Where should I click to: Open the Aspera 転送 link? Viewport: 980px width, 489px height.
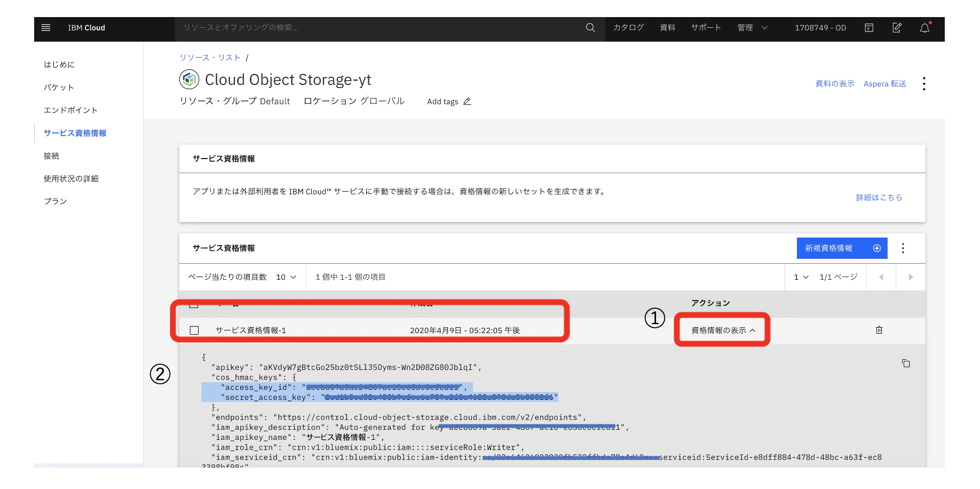[x=884, y=84]
